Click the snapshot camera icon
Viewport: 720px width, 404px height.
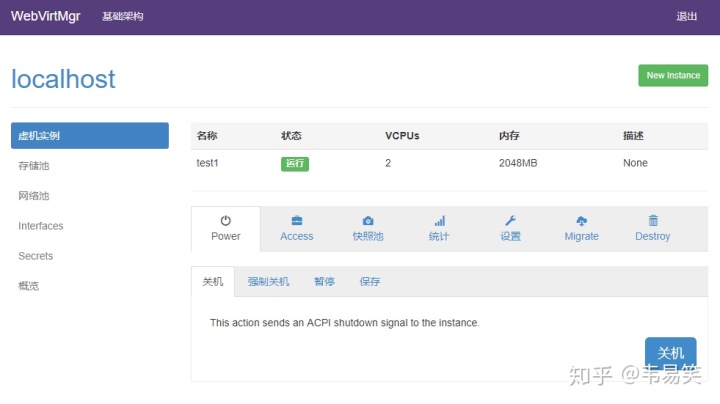pyautogui.click(x=368, y=221)
